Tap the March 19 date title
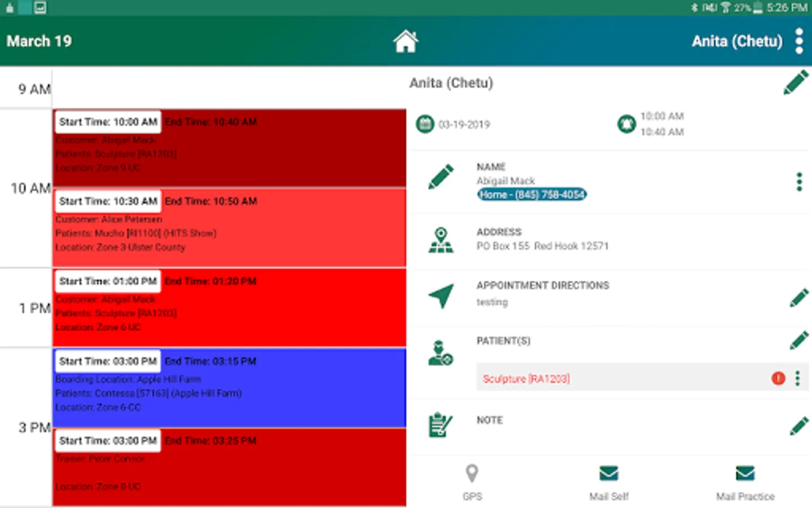 39,41
